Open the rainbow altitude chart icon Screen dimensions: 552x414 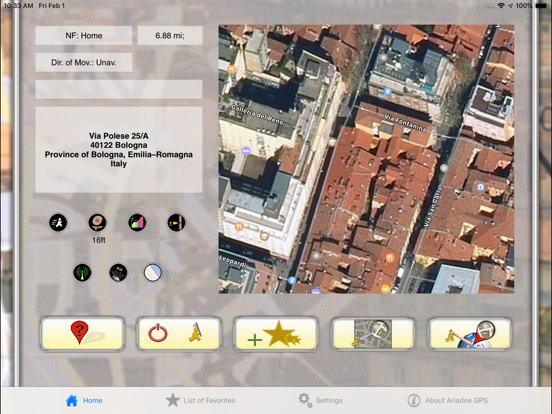click(x=137, y=222)
